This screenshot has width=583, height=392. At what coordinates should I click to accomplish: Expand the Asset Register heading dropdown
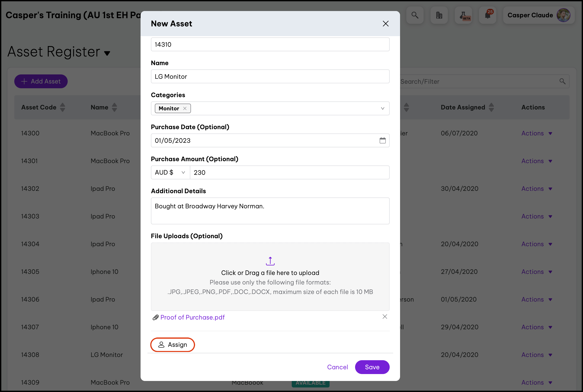(107, 53)
